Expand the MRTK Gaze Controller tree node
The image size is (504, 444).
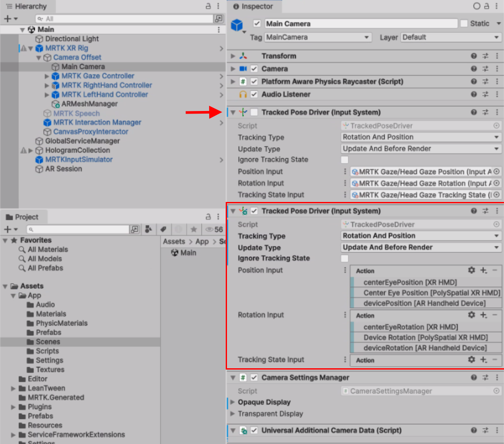click(x=47, y=76)
